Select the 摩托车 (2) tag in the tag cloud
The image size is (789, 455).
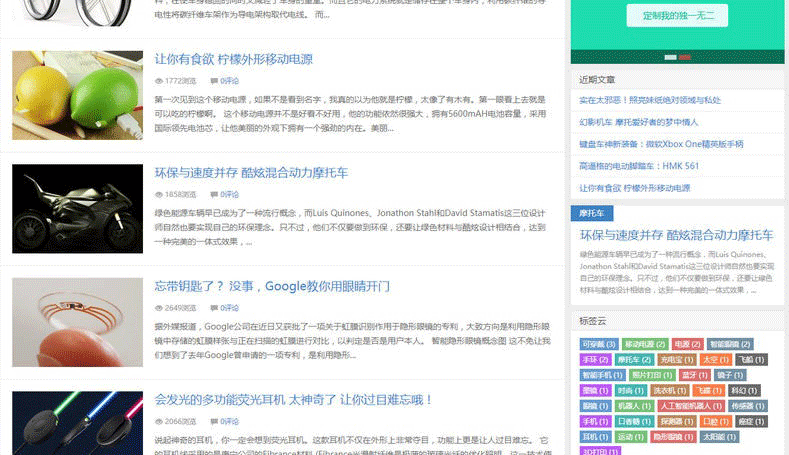click(x=634, y=360)
